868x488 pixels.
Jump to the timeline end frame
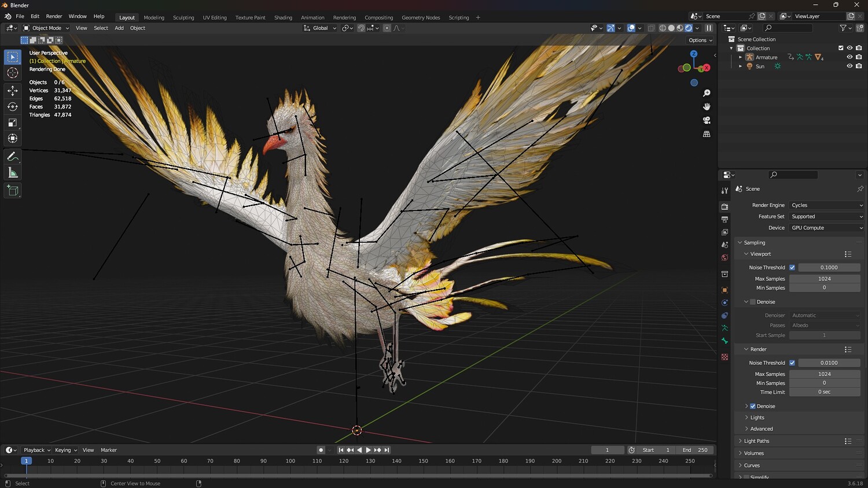pos(387,450)
